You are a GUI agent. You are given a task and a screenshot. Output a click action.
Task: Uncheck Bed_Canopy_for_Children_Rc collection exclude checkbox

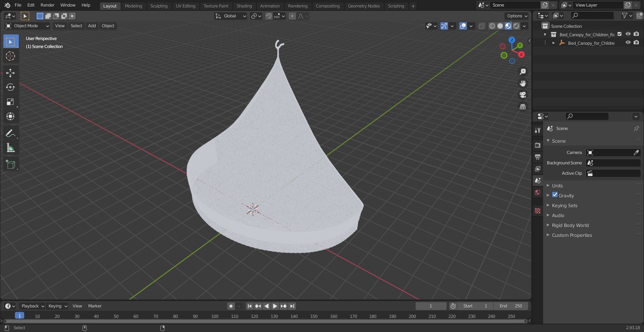pos(619,34)
